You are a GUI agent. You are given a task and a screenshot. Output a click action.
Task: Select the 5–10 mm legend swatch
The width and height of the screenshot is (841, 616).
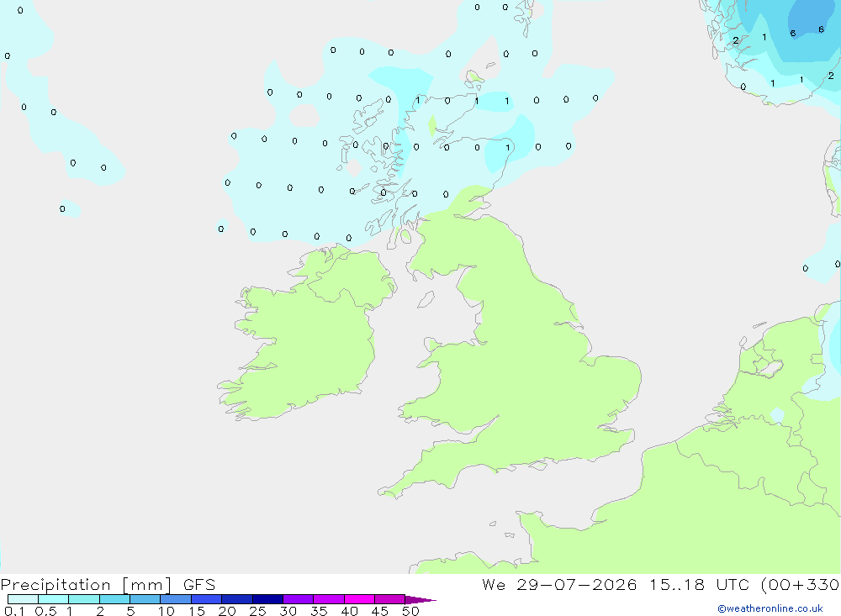tap(145, 599)
